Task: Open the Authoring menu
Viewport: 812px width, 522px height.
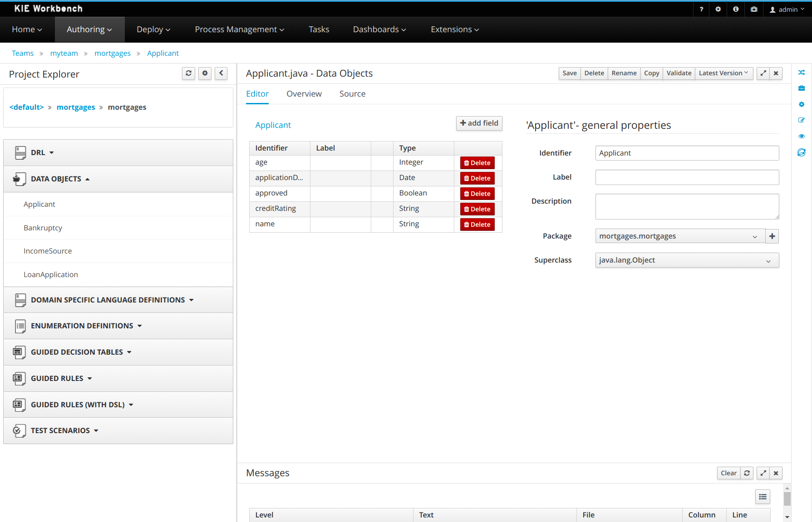Action: coord(89,29)
